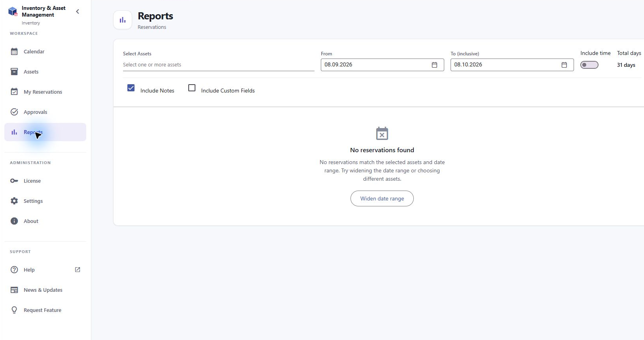This screenshot has width=644, height=340.
Task: Open Help via external link icon
Action: click(x=78, y=270)
